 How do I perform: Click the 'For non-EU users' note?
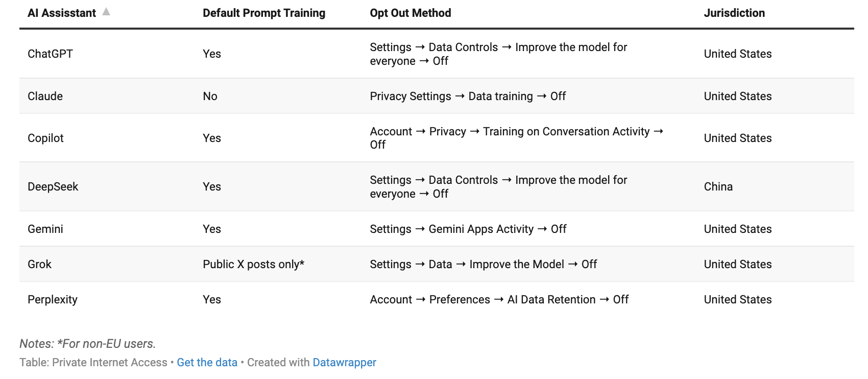[88, 344]
